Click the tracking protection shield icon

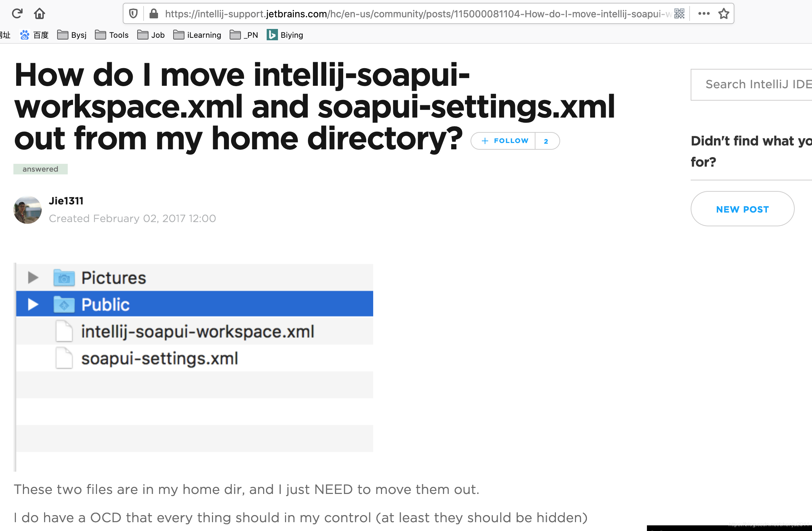click(133, 13)
